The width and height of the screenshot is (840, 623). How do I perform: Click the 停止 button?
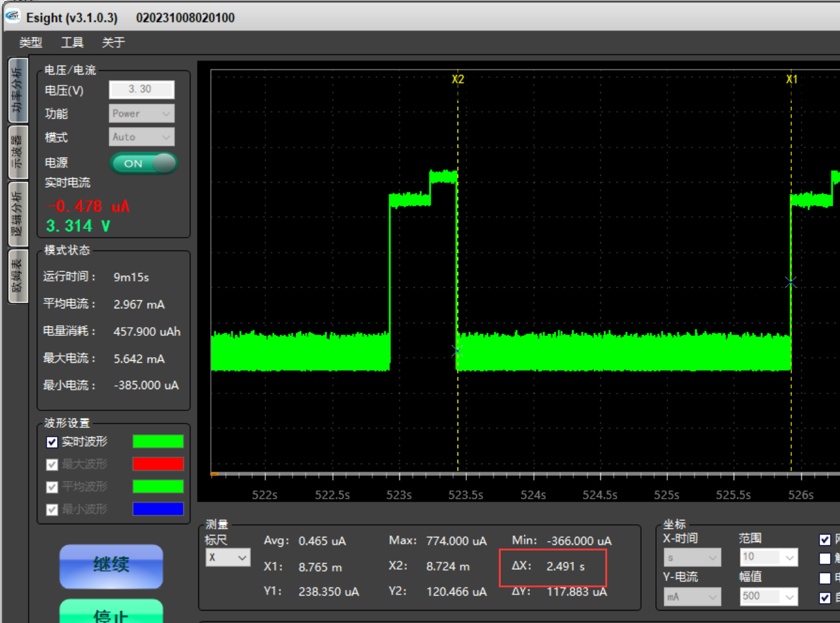coord(111,611)
